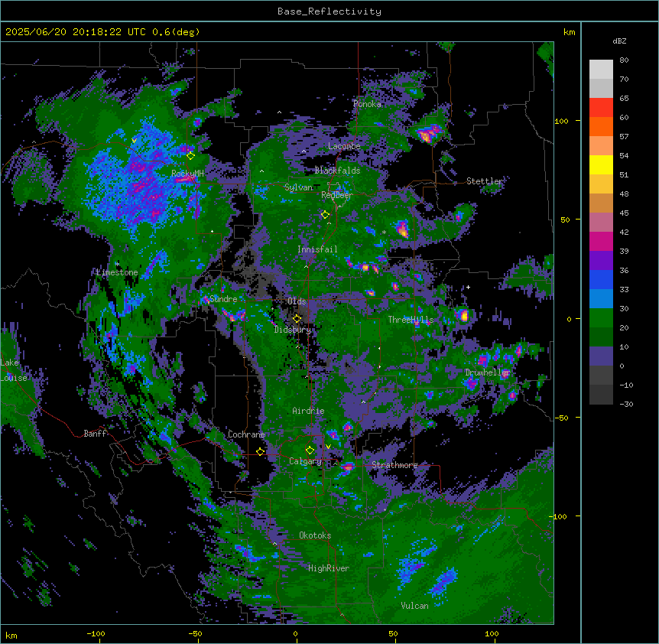Click the Stettler city label
The height and width of the screenshot is (644, 659).
[484, 181]
